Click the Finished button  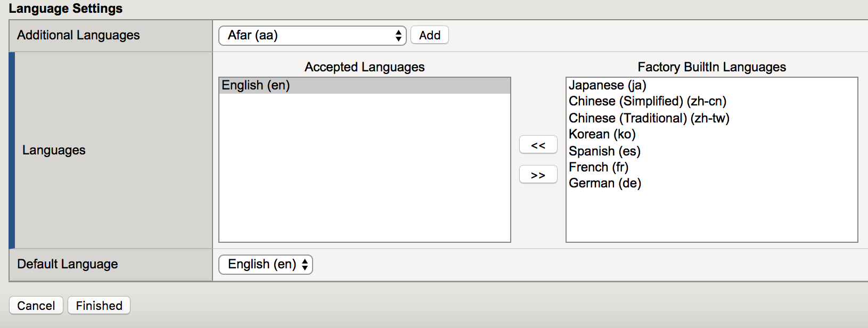(99, 306)
